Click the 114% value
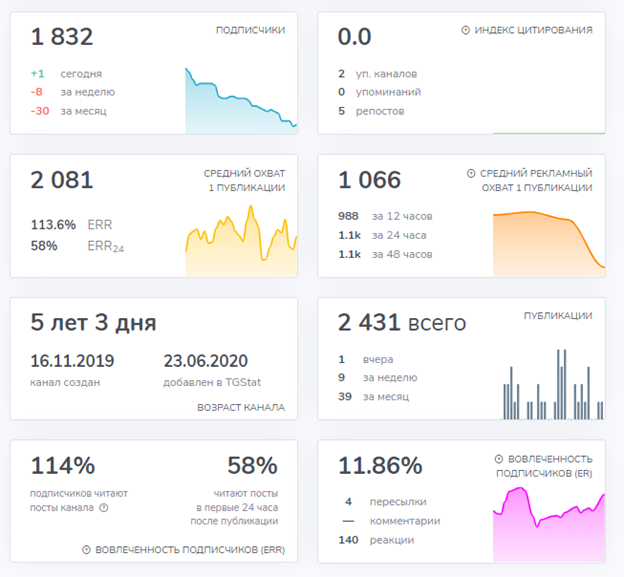The image size is (624, 577). [x=63, y=465]
